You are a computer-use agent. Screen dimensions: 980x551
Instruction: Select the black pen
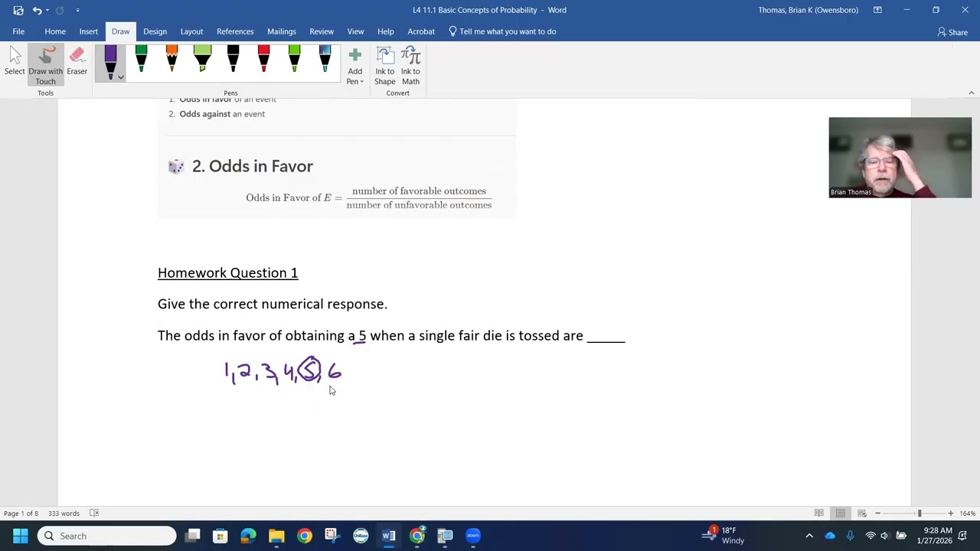pos(233,60)
